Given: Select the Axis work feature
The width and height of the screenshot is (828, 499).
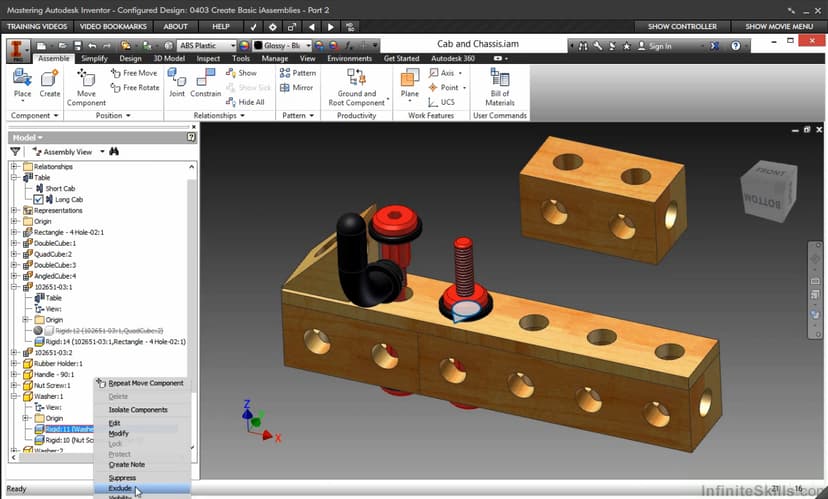Looking at the screenshot, I should tap(445, 73).
